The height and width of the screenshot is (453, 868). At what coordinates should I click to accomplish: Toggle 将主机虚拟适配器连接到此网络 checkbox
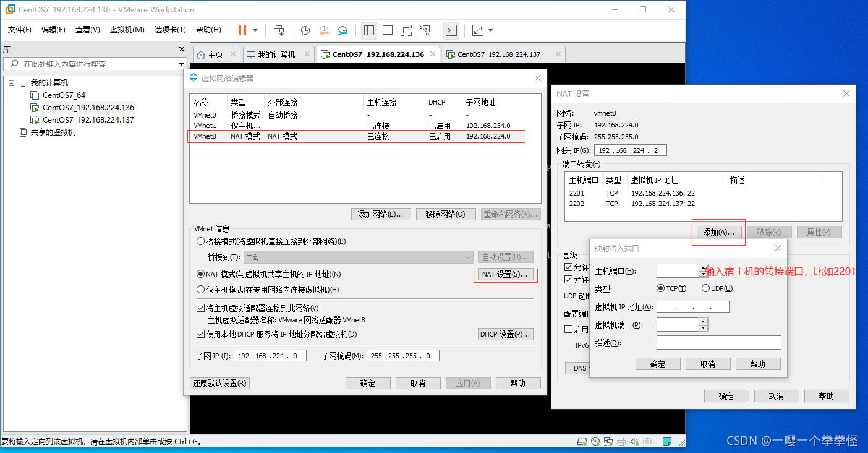coord(200,308)
